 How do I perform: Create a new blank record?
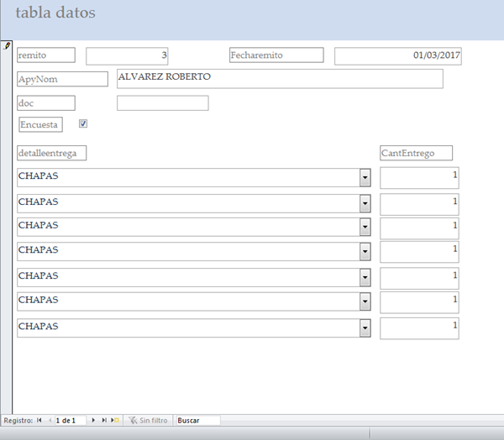(114, 420)
